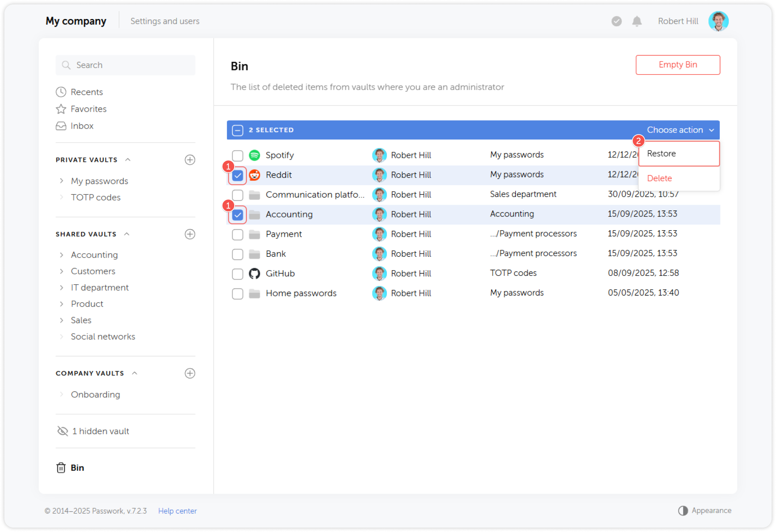
Task: Open the notifications bell icon
Action: (x=637, y=21)
